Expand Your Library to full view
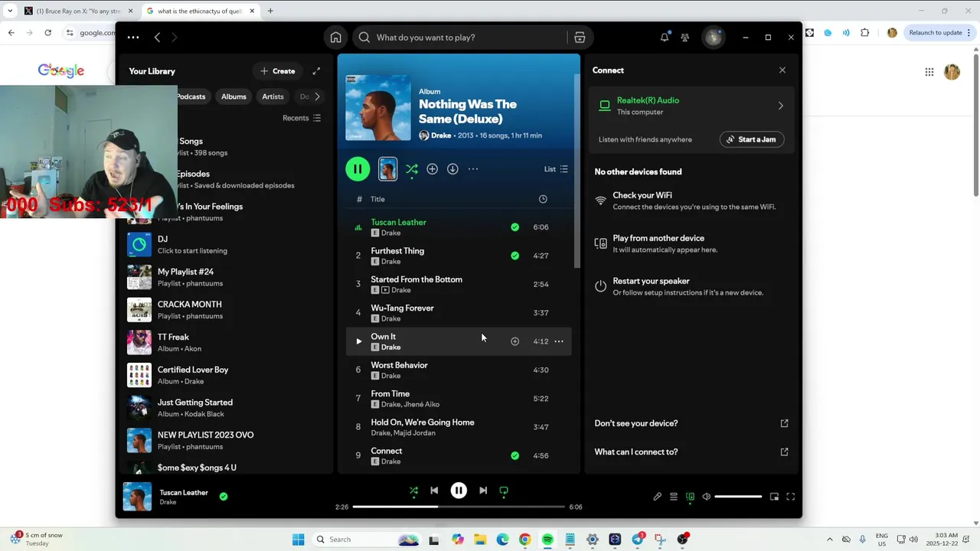Image resolution: width=980 pixels, height=551 pixels. pos(316,71)
